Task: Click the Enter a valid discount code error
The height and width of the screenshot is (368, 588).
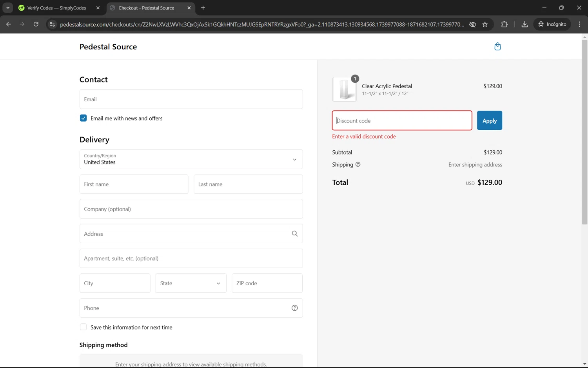Action: point(364,137)
